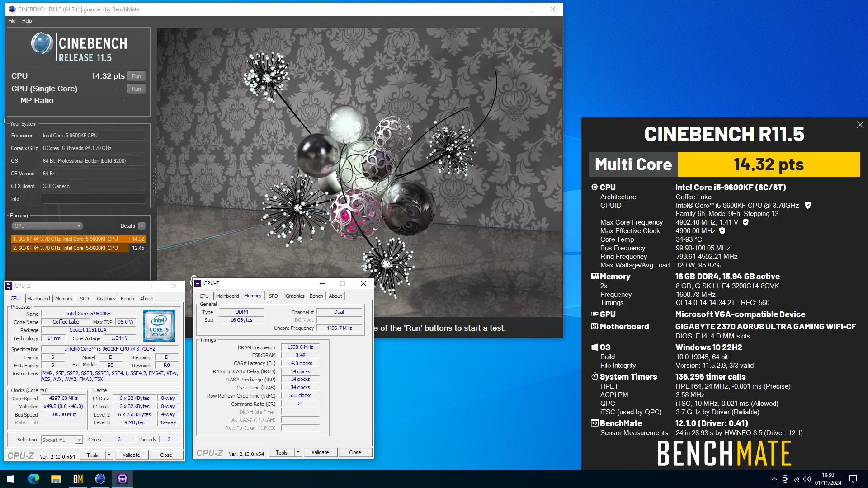Open the volume control in tray

pos(807,479)
